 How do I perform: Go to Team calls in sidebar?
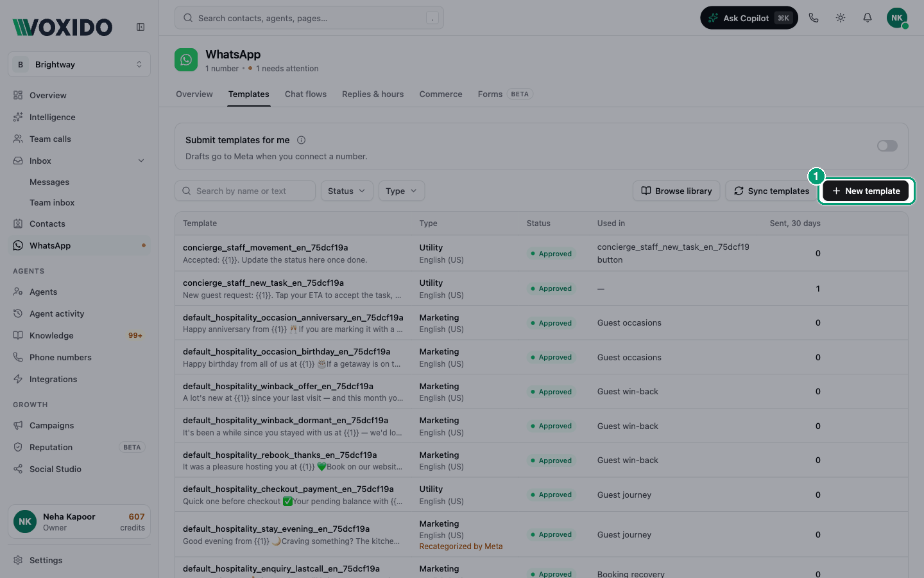[x=80, y=139]
